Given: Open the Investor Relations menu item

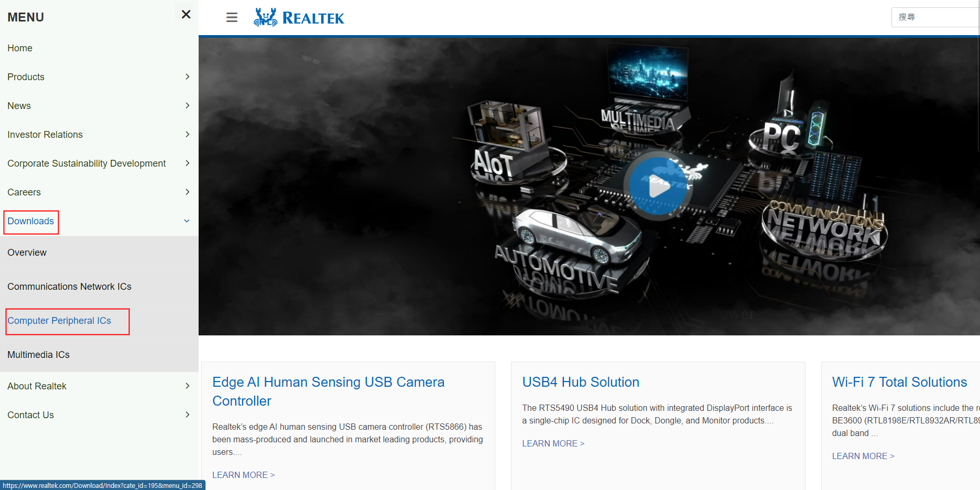Looking at the screenshot, I should 45,135.
